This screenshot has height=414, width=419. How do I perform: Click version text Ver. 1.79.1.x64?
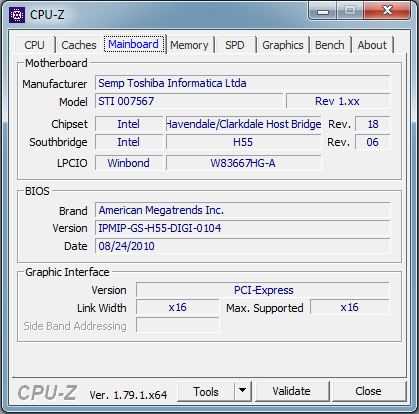128,395
